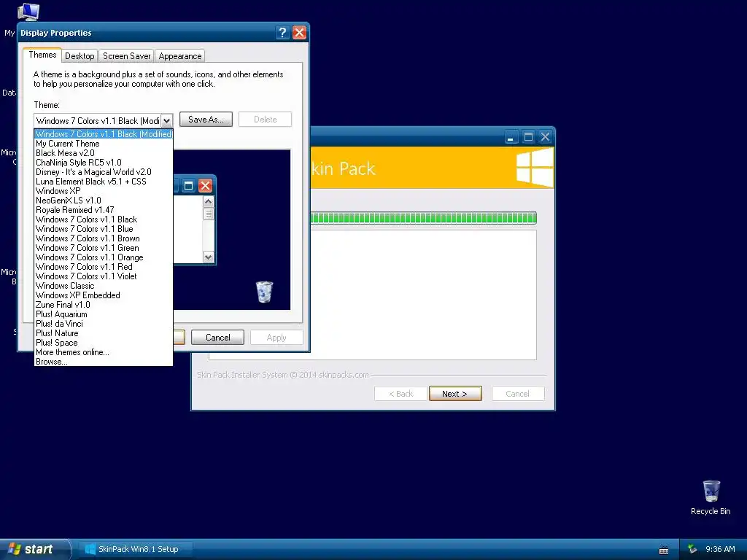Click Next > in the Skin Pack installer
Viewport: 747px width, 560px height.
click(455, 393)
